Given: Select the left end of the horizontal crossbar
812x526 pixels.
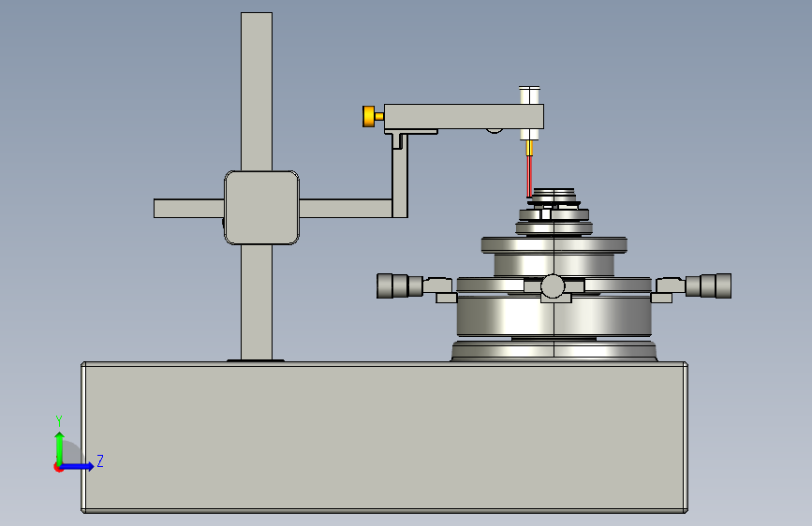Looking at the screenshot, I should 188,208.
